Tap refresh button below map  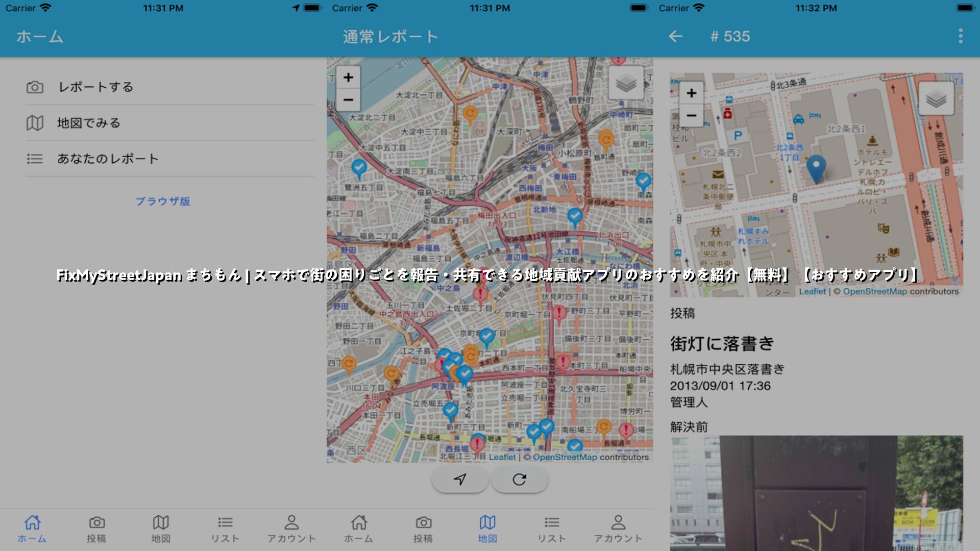point(520,480)
